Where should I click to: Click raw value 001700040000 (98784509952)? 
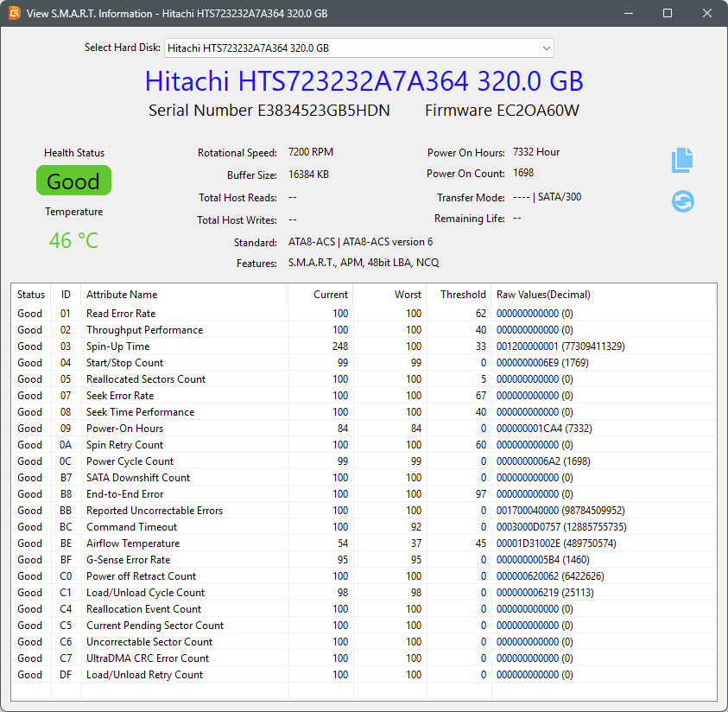click(x=560, y=511)
